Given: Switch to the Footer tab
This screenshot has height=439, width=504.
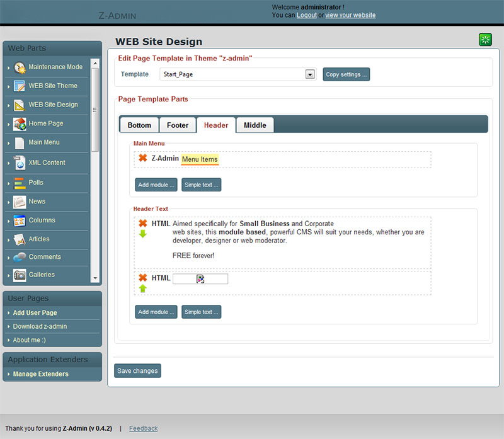Looking at the screenshot, I should coord(178,125).
